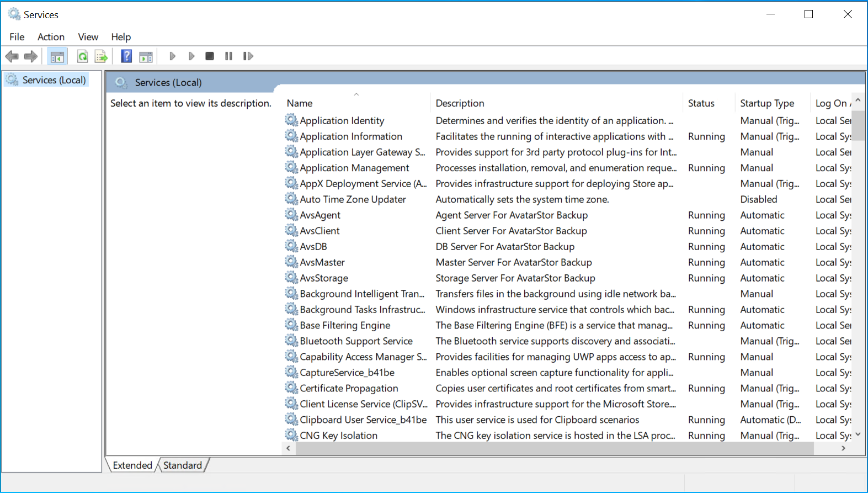Open the Action menu

point(51,37)
